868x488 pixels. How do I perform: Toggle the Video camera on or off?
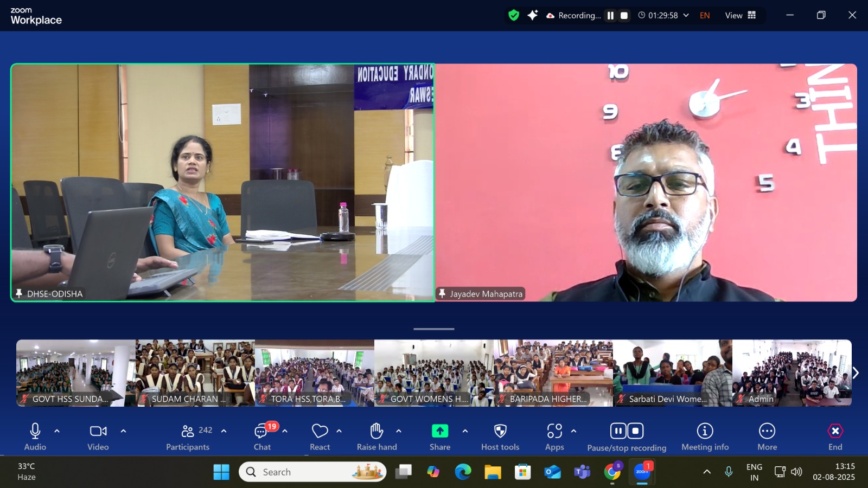98,437
